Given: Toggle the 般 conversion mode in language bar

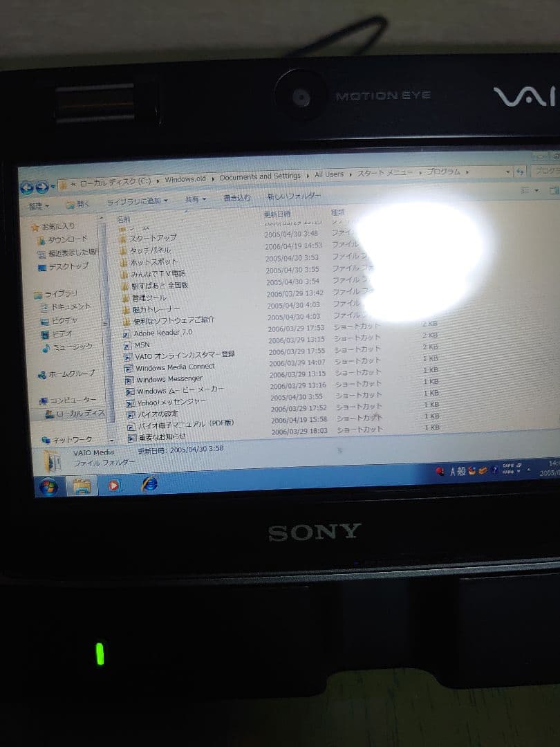Looking at the screenshot, I should coord(461,471).
